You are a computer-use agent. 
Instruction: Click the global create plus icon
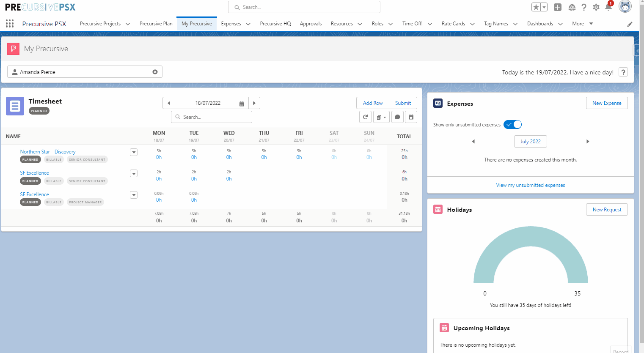[x=558, y=7]
